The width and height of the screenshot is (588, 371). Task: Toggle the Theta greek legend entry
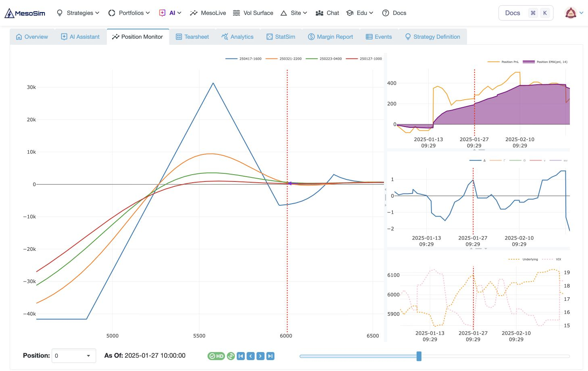518,160
